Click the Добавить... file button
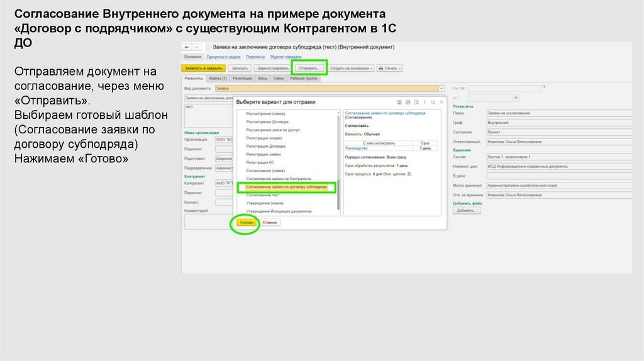 pos(467,210)
